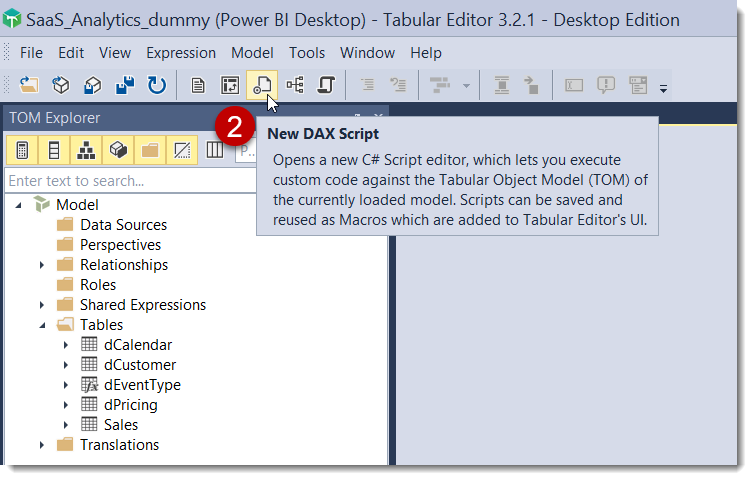752x480 pixels.
Task: Select the Sales table
Action: click(121, 425)
